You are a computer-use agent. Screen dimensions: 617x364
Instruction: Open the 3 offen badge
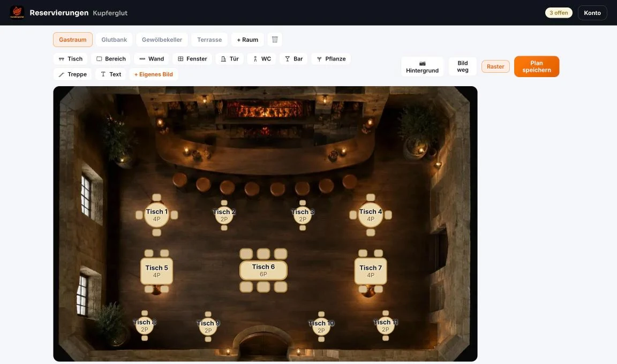559,12
